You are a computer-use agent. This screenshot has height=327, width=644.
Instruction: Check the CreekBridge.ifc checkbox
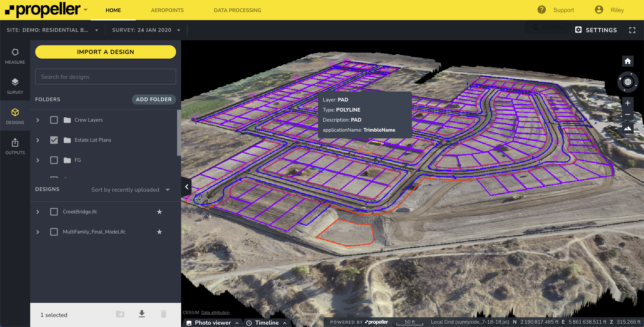coord(54,212)
